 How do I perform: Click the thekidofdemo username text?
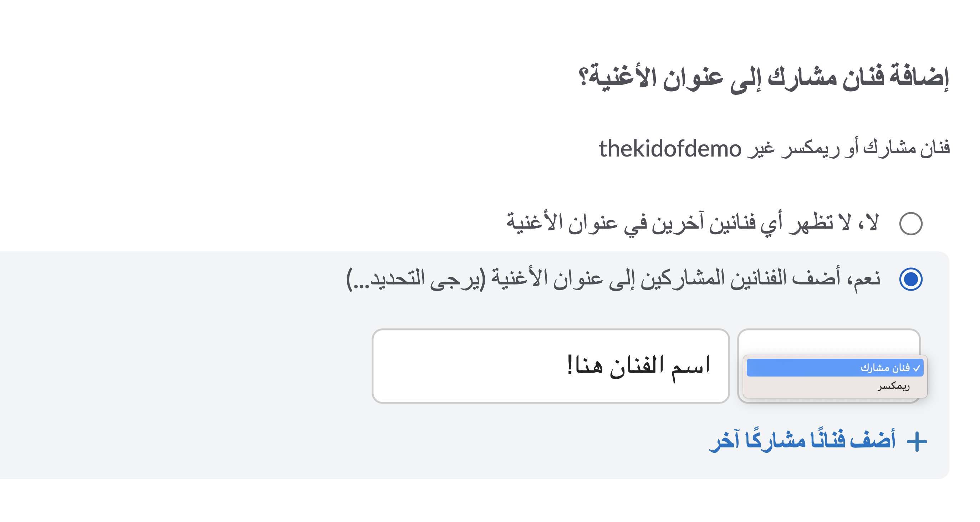coord(670,148)
